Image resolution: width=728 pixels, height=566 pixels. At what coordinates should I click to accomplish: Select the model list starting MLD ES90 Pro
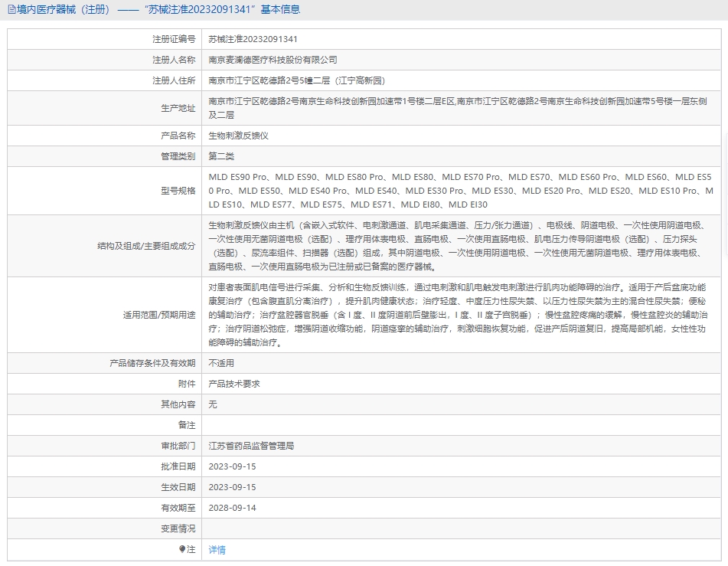(x=461, y=191)
